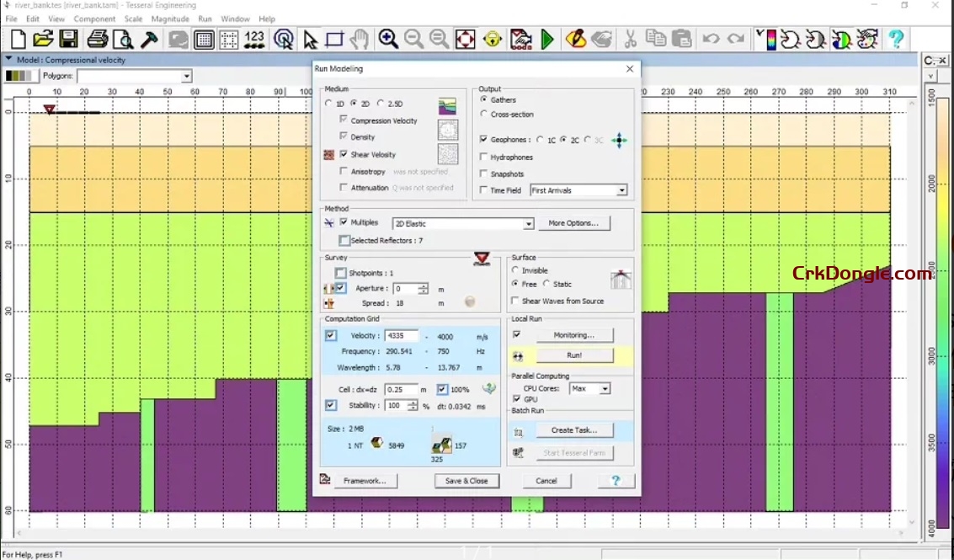Screen dimensions: 954x560
Task: Open the Run menu
Action: pyautogui.click(x=205, y=19)
